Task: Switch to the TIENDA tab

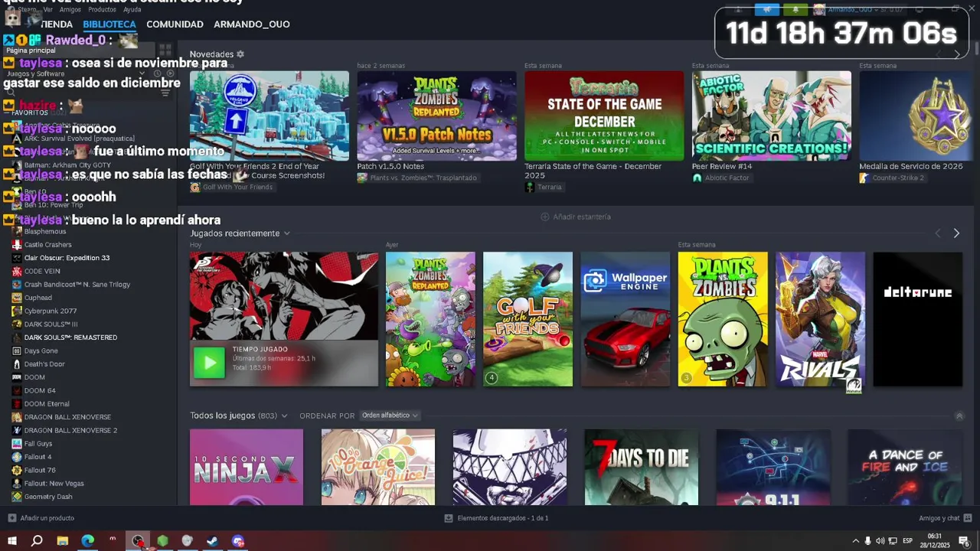Action: pos(57,24)
